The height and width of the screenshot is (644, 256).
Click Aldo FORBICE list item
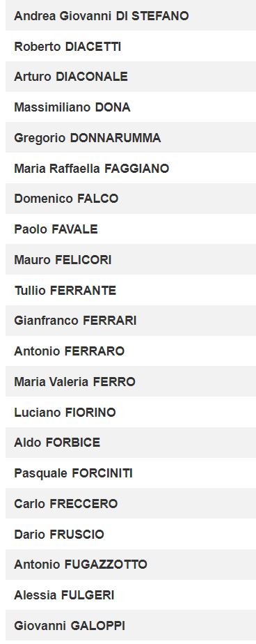tap(131, 443)
